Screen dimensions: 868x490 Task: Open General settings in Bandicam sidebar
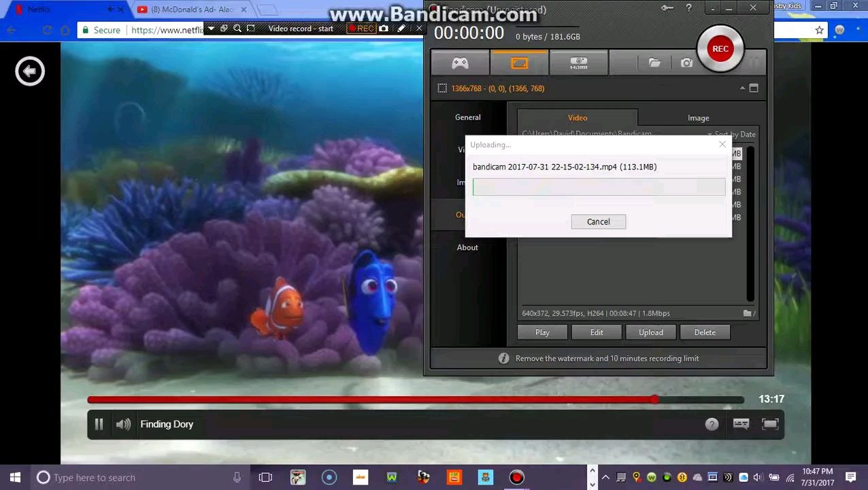pos(467,117)
